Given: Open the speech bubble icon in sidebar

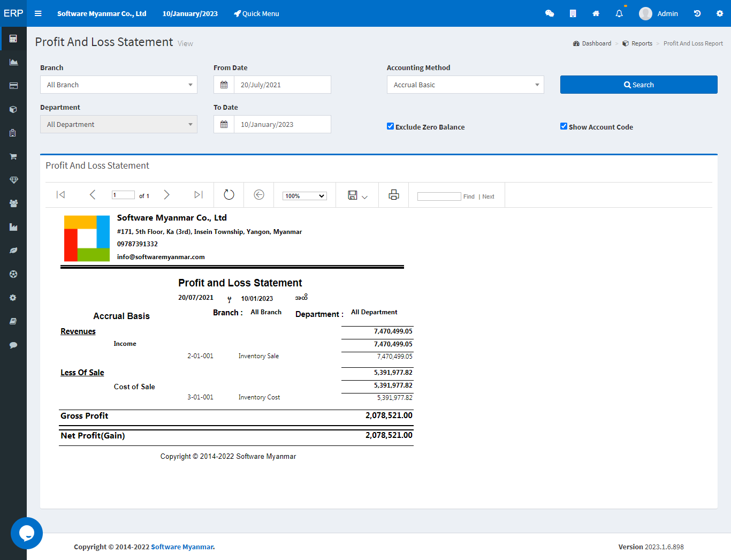Looking at the screenshot, I should pos(13,345).
